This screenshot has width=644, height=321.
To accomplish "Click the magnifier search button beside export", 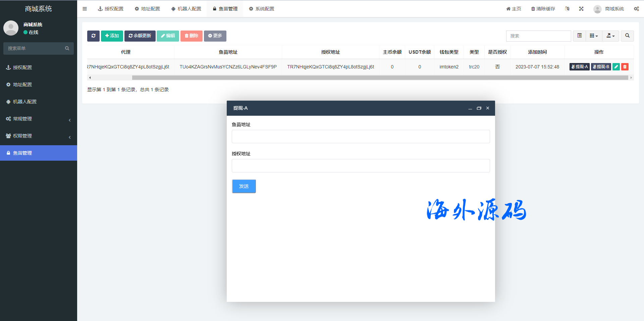I will point(627,36).
